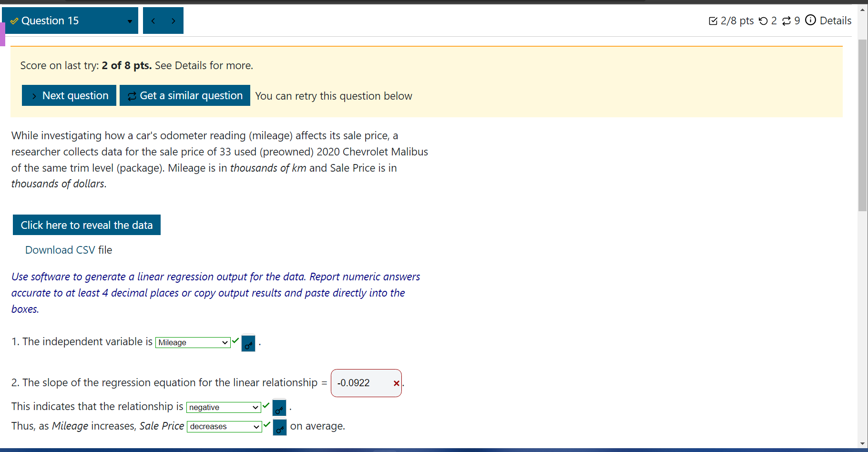Click here to reveal the data

86,225
